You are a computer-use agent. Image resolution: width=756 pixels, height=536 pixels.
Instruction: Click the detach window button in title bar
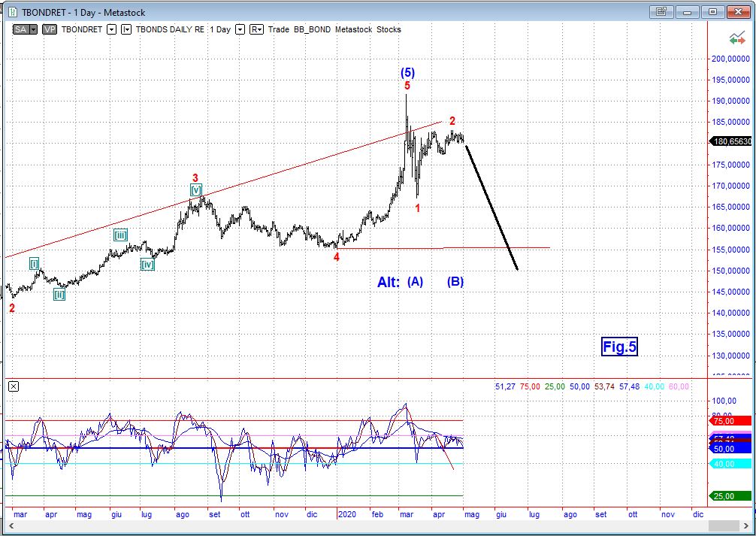pos(661,12)
